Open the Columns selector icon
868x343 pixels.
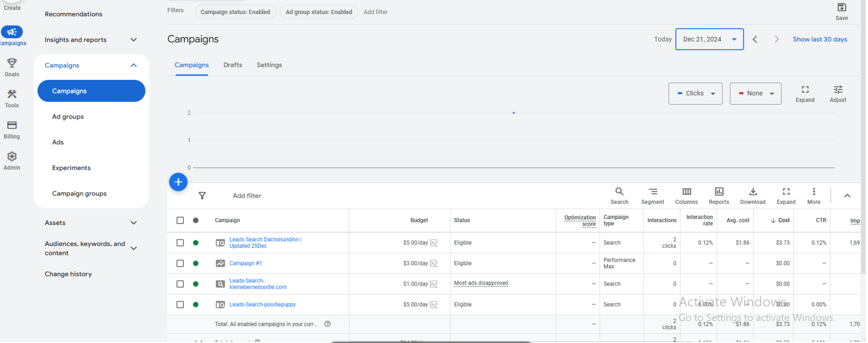(x=686, y=192)
